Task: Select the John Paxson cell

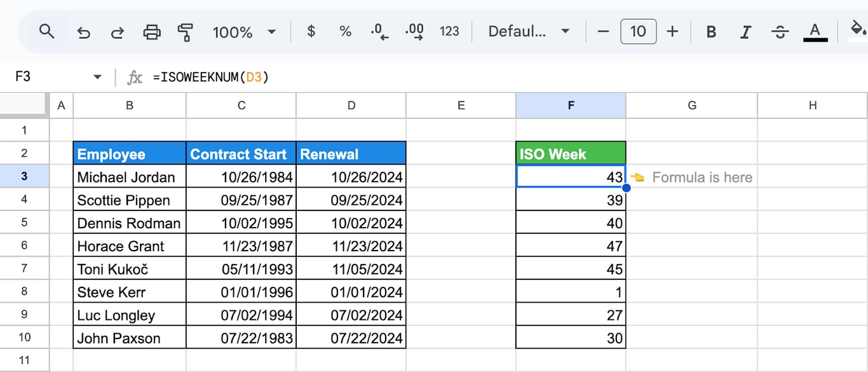Action: 130,338
